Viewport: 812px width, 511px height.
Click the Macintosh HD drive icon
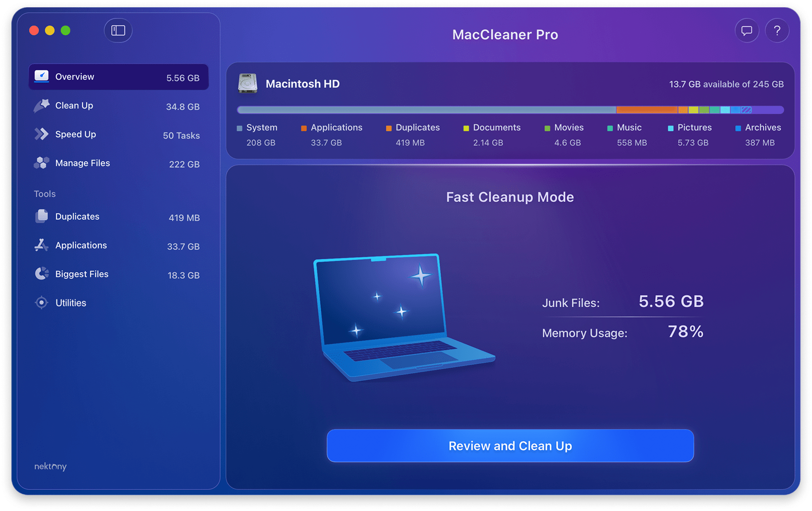point(247,84)
